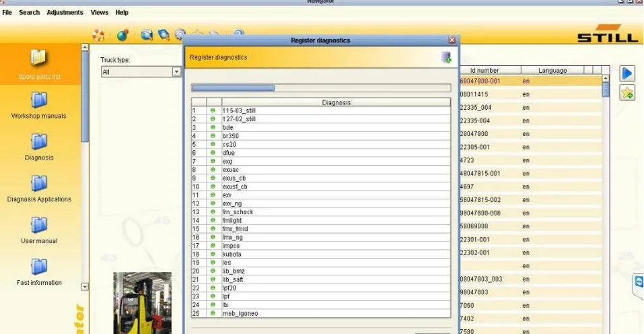The height and width of the screenshot is (334, 644).
Task: Close the Register diagnostics dialog
Action: pyautogui.click(x=452, y=40)
